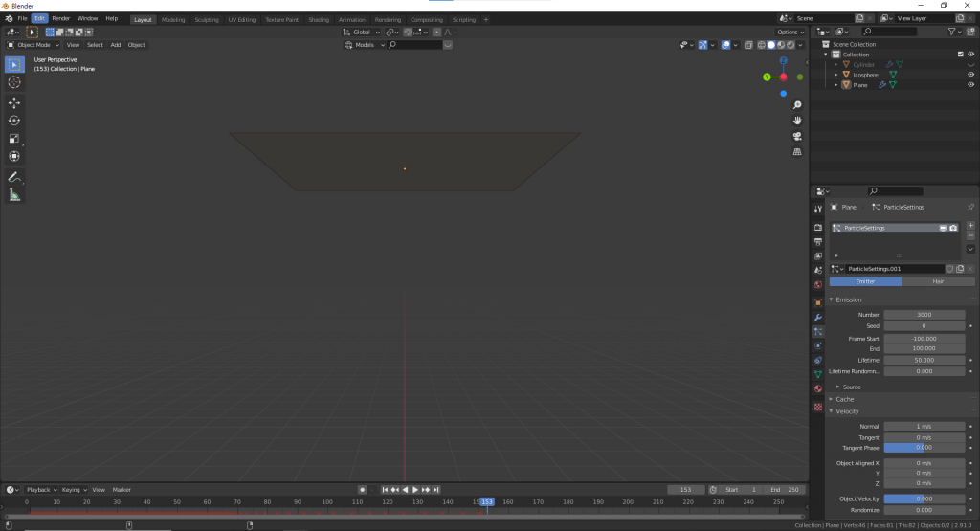This screenshot has width=980, height=531.
Task: Switch viewport to rendered shading
Action: (x=791, y=45)
